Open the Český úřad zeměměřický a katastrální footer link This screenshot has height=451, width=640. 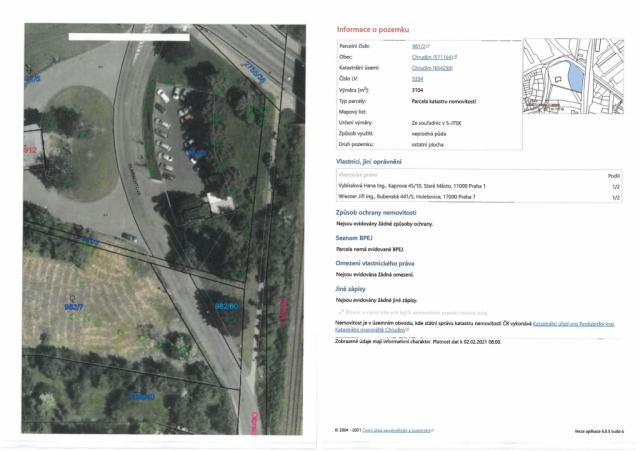tap(395, 430)
